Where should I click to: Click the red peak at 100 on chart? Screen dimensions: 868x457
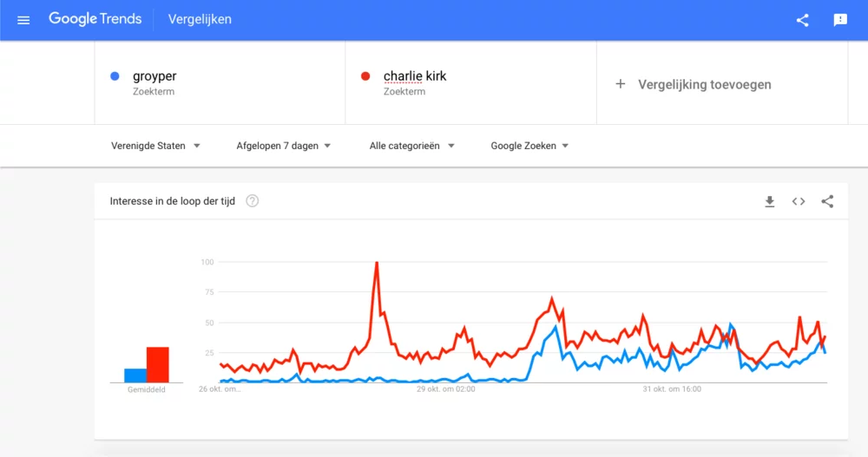click(x=377, y=263)
